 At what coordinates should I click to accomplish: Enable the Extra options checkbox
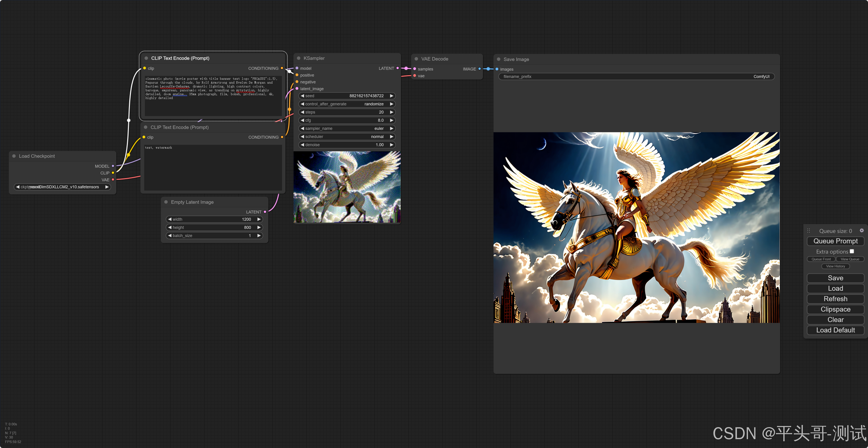click(852, 251)
